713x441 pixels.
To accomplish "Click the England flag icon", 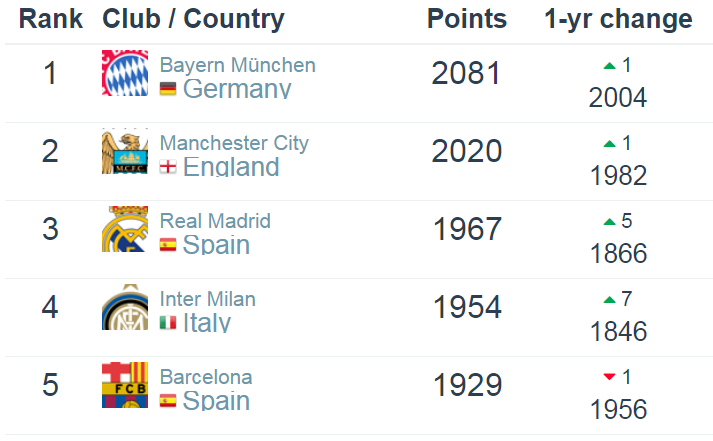I will [168, 167].
